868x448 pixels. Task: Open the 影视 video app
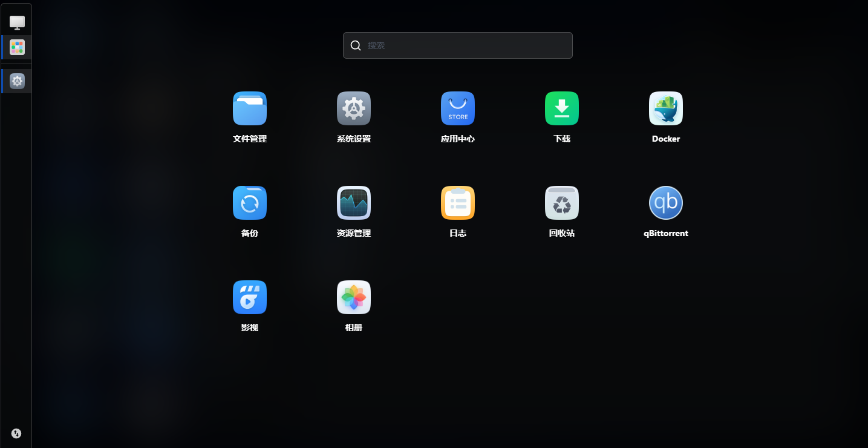(x=250, y=297)
